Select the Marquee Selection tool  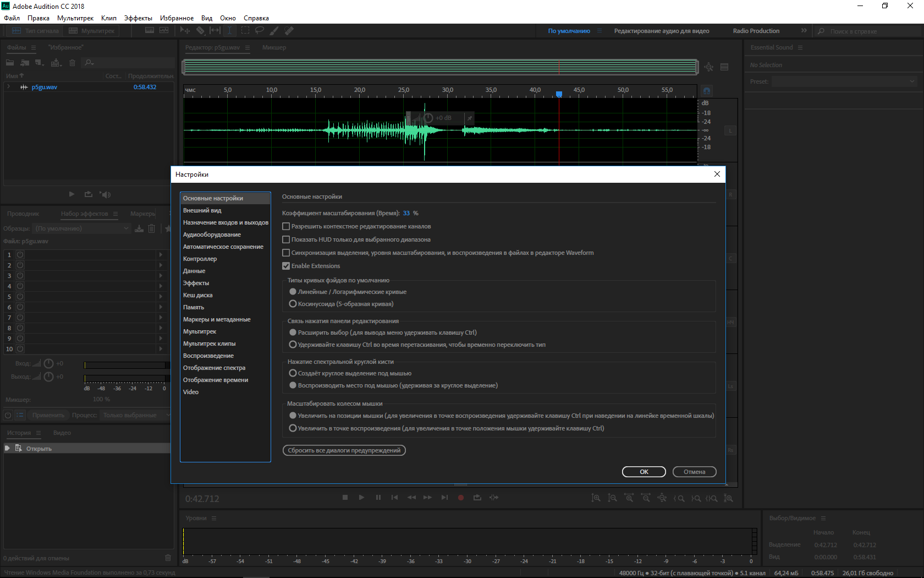[x=245, y=31]
